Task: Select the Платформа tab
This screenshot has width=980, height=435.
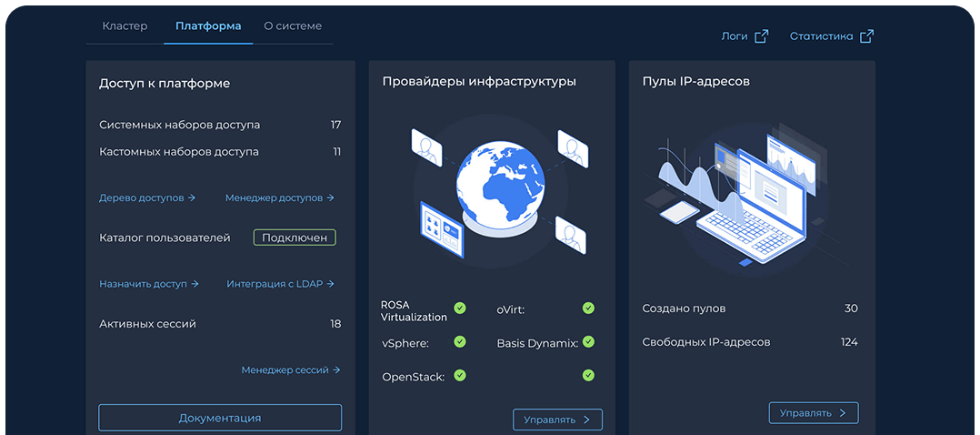Action: pos(208,26)
